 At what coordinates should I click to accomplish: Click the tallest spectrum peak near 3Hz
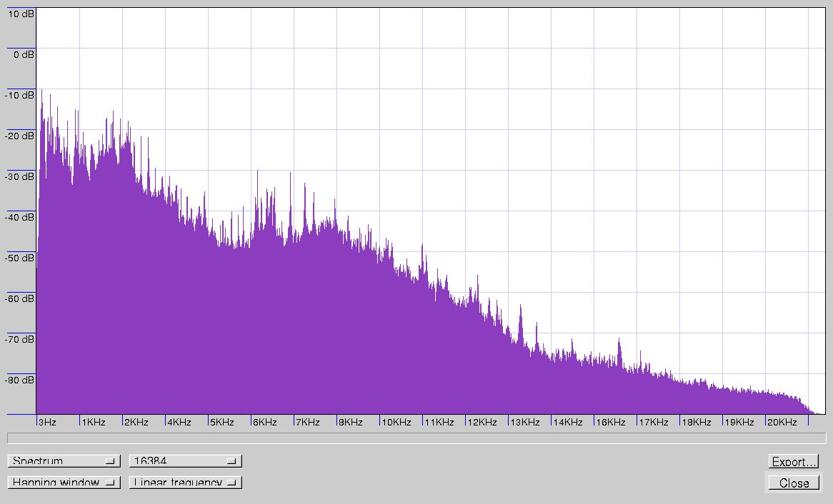pos(41,91)
